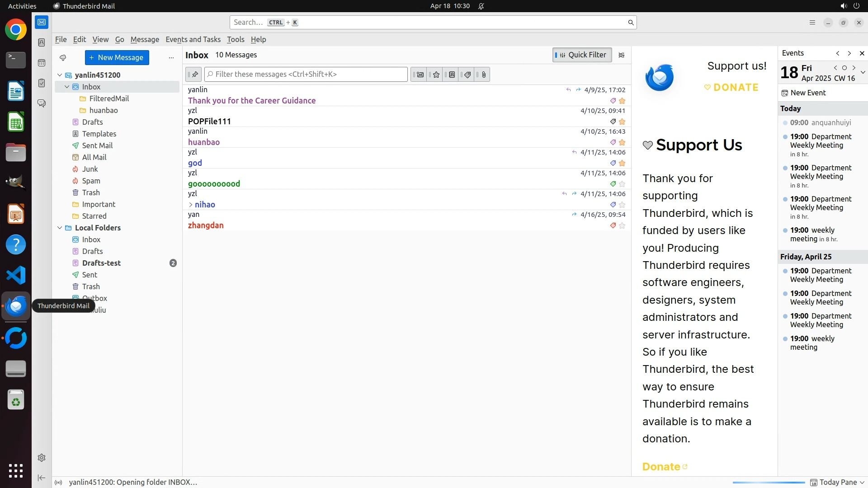The width and height of the screenshot is (868, 488).
Task: Open the Calendar space in sidebar
Action: point(42,63)
